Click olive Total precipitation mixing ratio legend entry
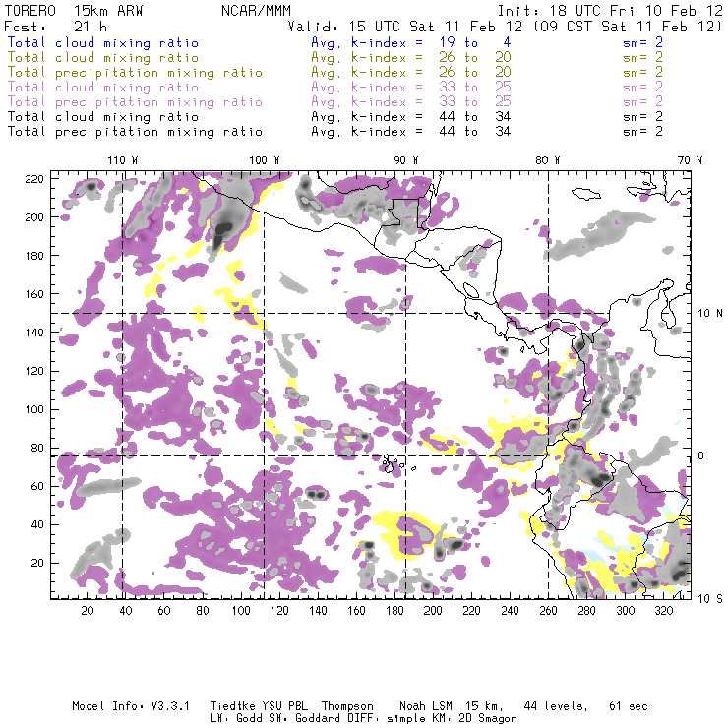 135,73
